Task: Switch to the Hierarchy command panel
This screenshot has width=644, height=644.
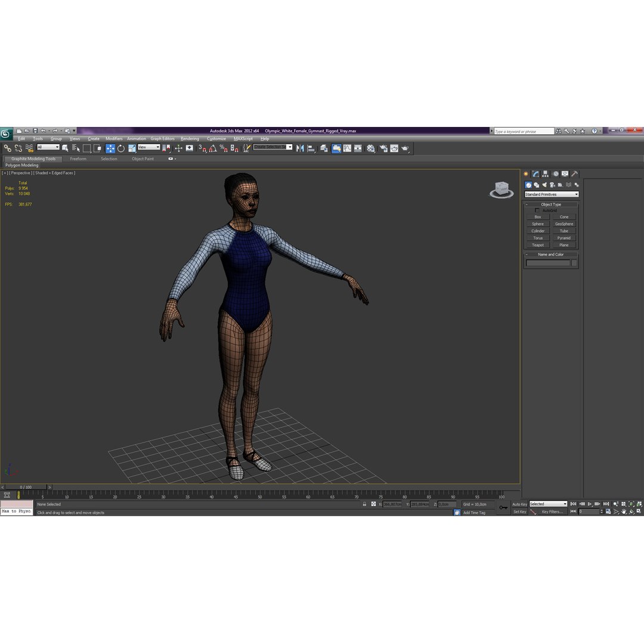Action: pyautogui.click(x=546, y=174)
